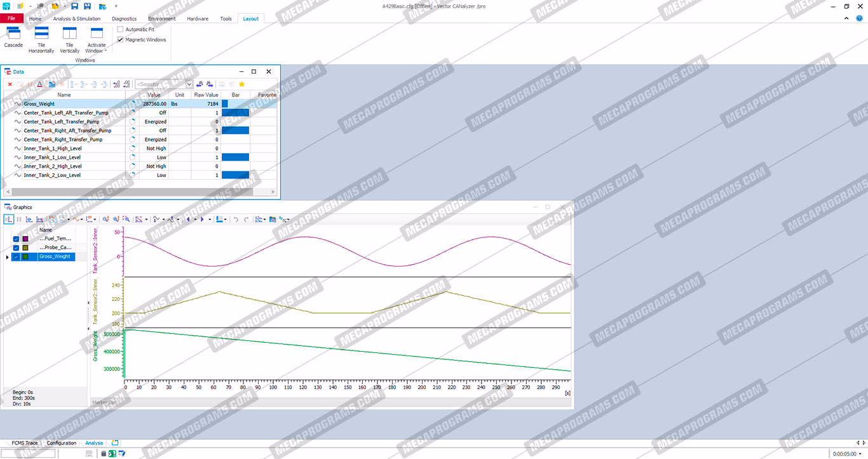Open the Analysis & Stimulation tab

[76, 18]
